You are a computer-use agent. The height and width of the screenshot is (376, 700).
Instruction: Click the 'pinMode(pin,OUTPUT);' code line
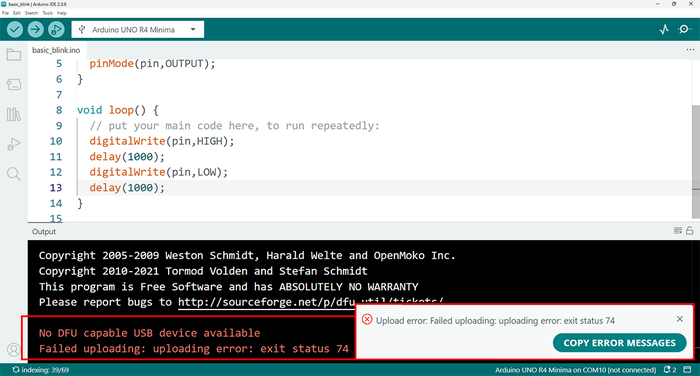152,63
